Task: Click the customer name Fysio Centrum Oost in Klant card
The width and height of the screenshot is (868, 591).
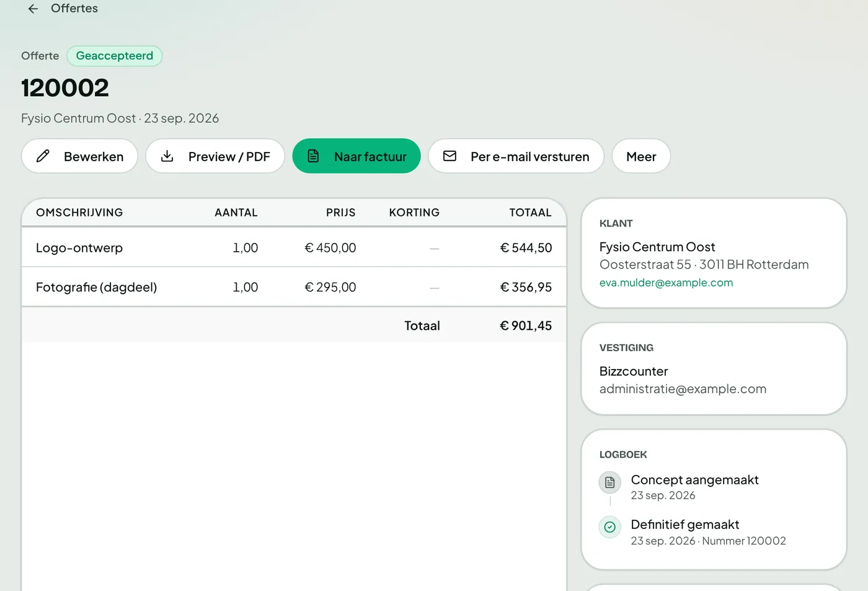Action: click(657, 247)
